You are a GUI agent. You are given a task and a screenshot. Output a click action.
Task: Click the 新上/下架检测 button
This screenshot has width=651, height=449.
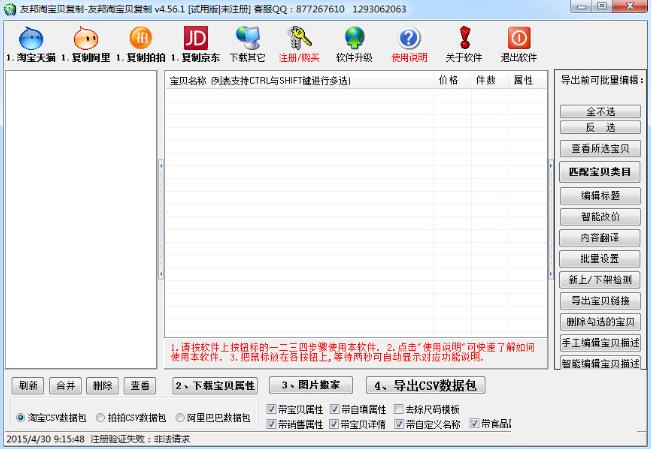click(600, 280)
